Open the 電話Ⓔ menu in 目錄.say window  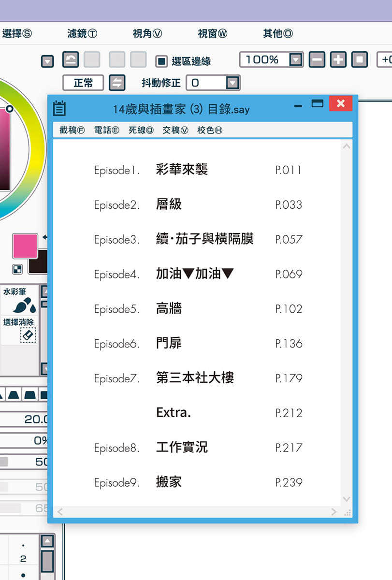[107, 130]
